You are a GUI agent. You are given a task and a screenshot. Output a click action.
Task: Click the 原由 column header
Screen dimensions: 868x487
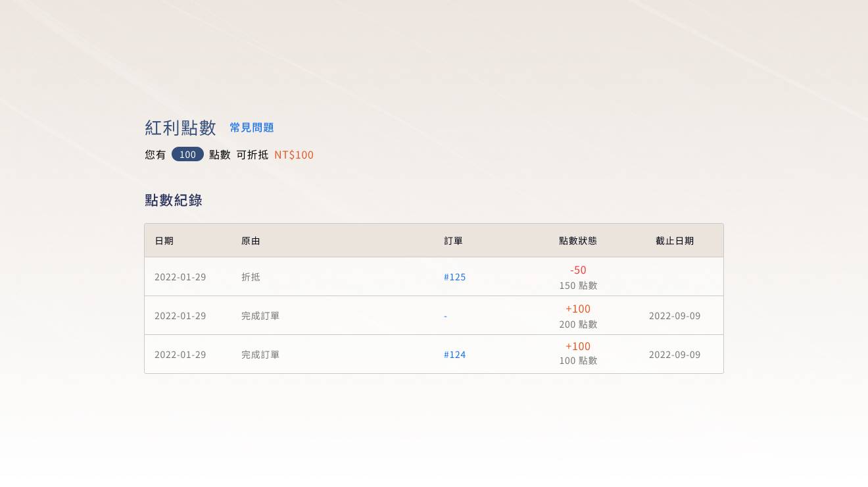251,241
